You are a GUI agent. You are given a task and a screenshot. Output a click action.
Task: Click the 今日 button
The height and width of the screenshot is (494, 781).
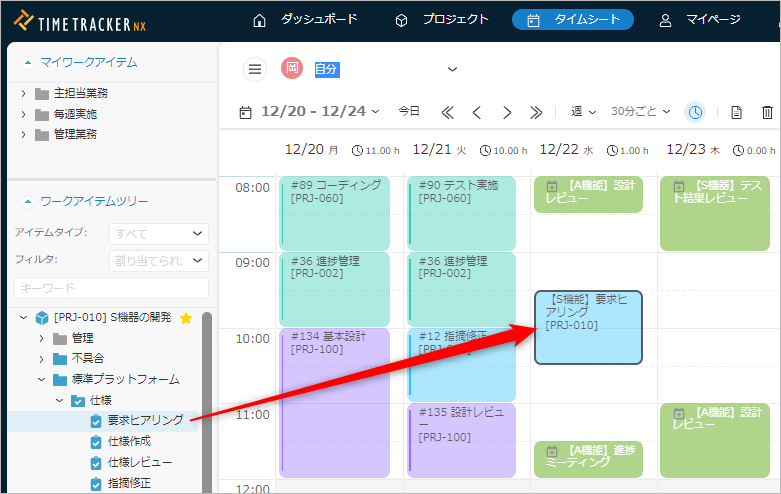point(409,111)
